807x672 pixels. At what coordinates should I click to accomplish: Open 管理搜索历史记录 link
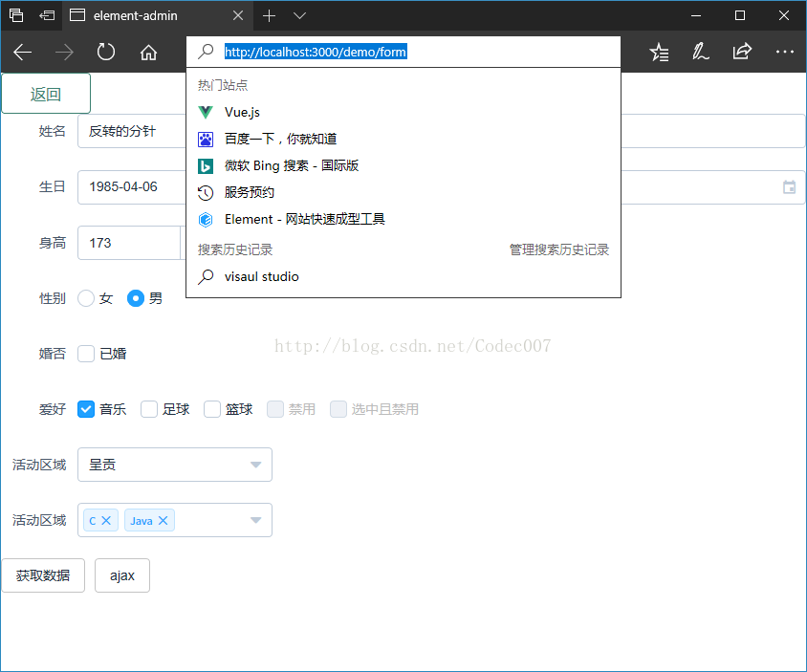tap(559, 250)
